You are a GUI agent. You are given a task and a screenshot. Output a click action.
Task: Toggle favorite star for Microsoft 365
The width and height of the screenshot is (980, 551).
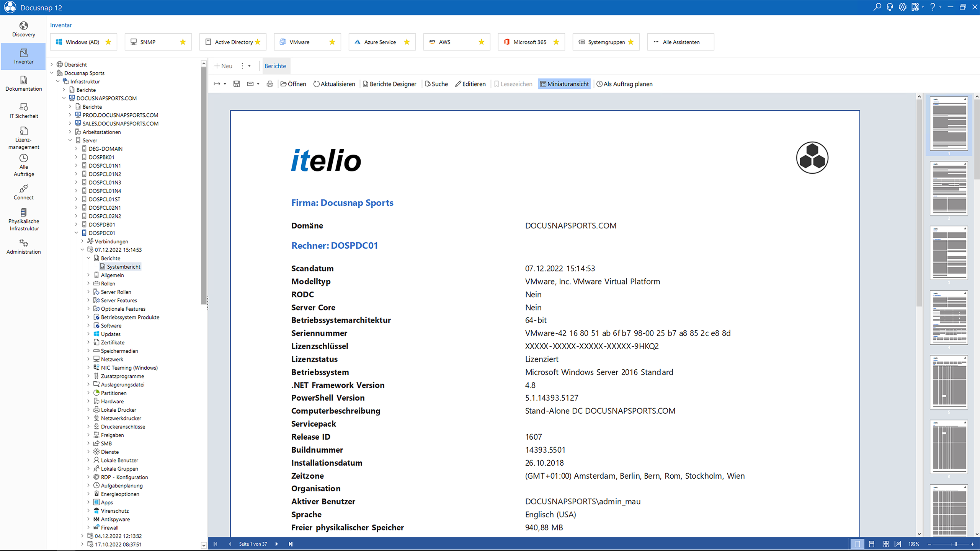pos(556,42)
